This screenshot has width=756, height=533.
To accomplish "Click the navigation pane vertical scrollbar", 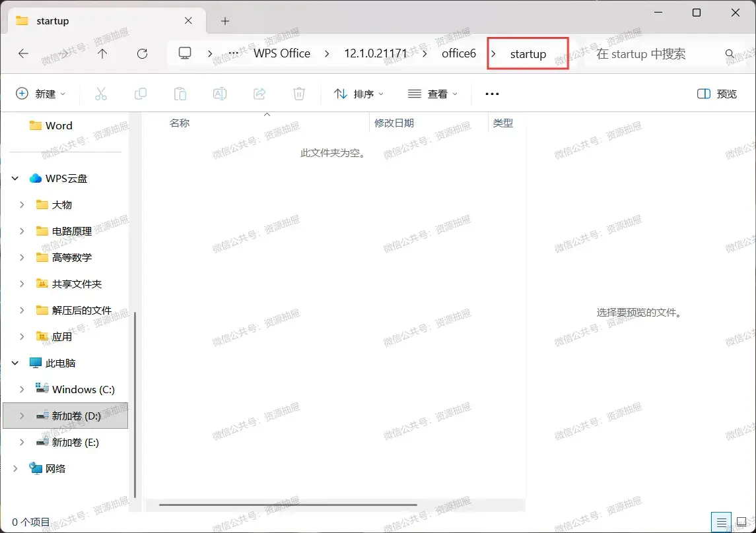I will (135, 405).
